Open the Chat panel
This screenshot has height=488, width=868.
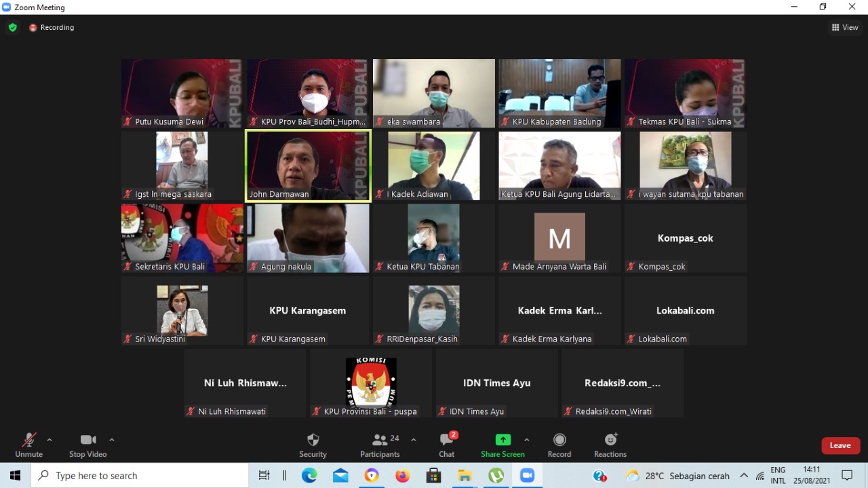[446, 440]
